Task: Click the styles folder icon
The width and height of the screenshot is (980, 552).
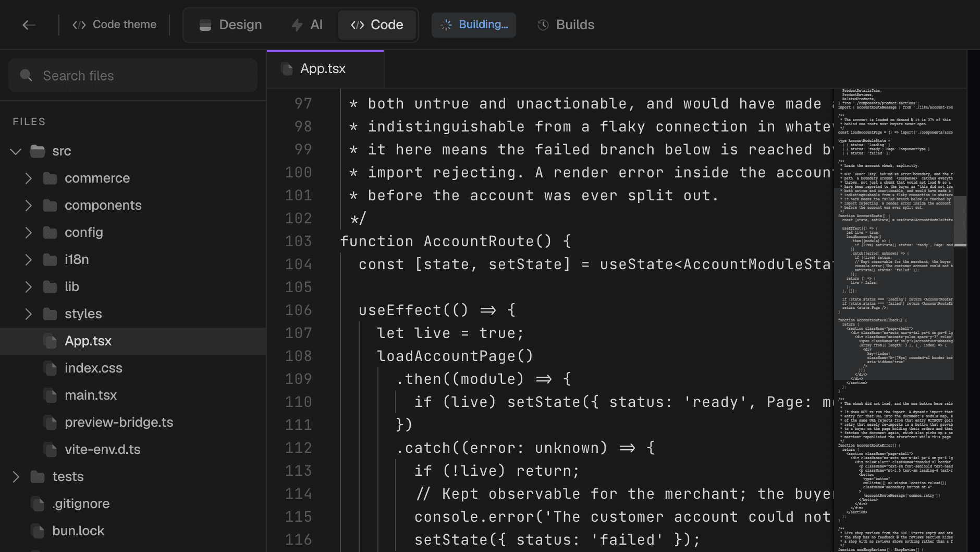Action: click(x=50, y=314)
